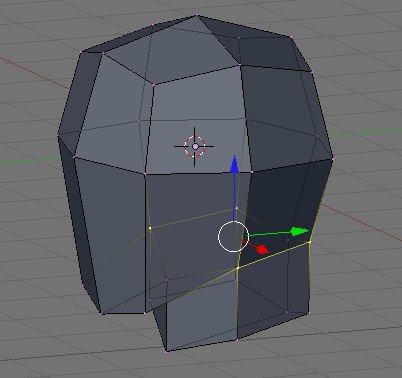This screenshot has width=402, height=378.
Task: Click the front neck face below the yellow edge
Action: pyautogui.click(x=202, y=313)
